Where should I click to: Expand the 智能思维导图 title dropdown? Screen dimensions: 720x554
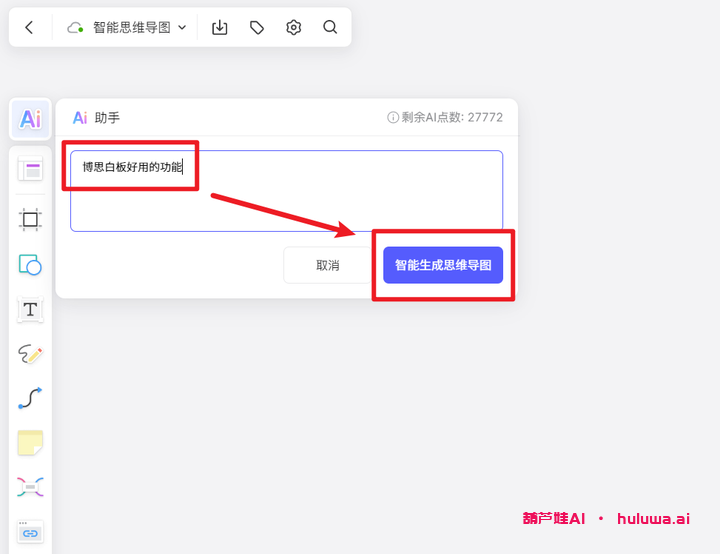pos(181,28)
